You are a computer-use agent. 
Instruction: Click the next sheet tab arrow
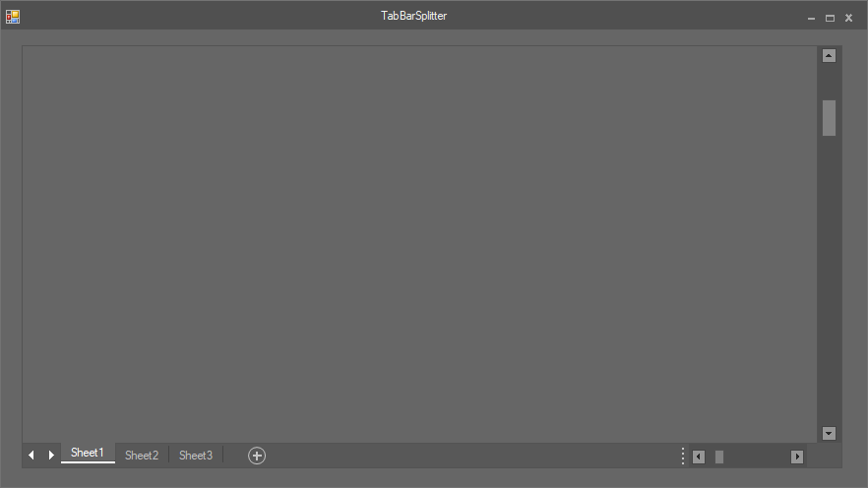click(51, 455)
